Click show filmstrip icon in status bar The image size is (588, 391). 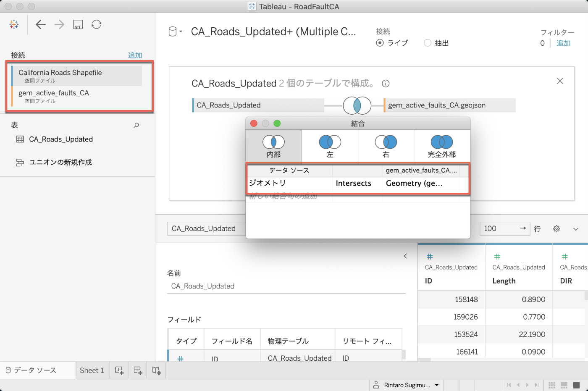tap(564, 385)
